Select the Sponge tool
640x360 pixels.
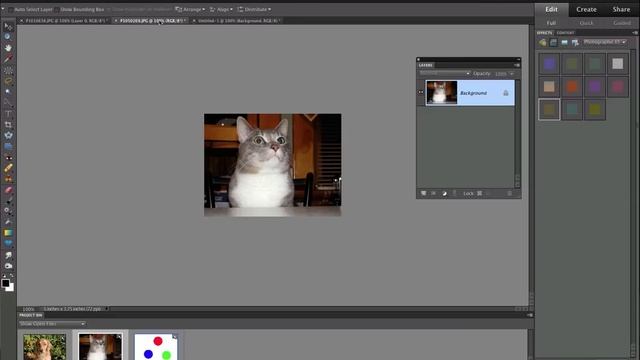(8, 266)
